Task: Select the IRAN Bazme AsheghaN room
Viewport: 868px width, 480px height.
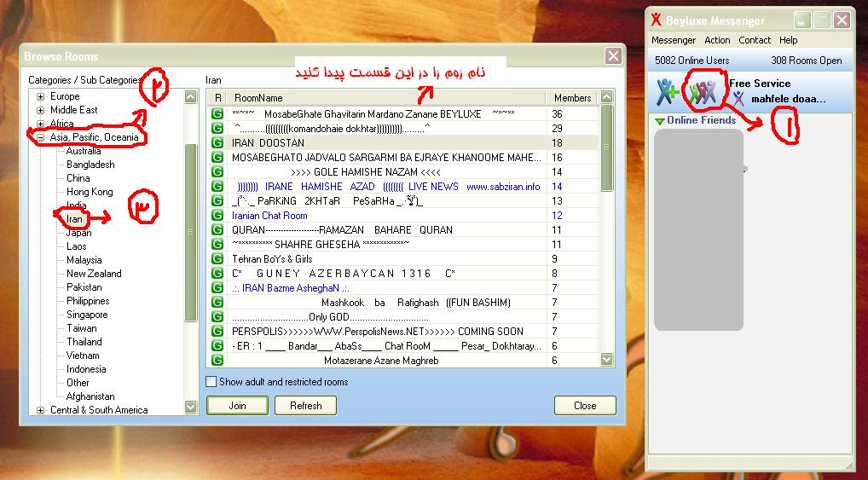Action: [x=290, y=288]
